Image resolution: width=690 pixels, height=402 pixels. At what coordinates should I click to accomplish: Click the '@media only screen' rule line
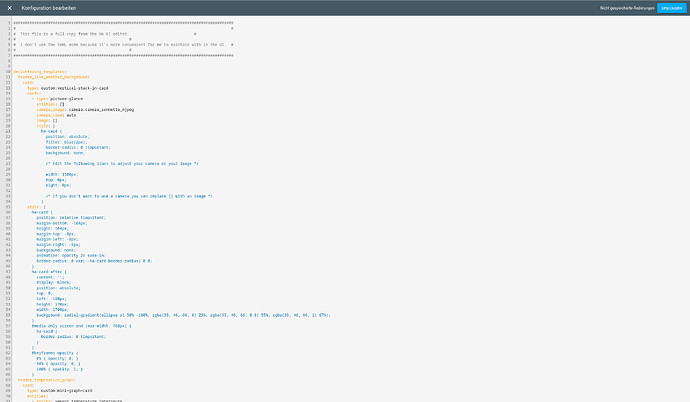coord(81,326)
